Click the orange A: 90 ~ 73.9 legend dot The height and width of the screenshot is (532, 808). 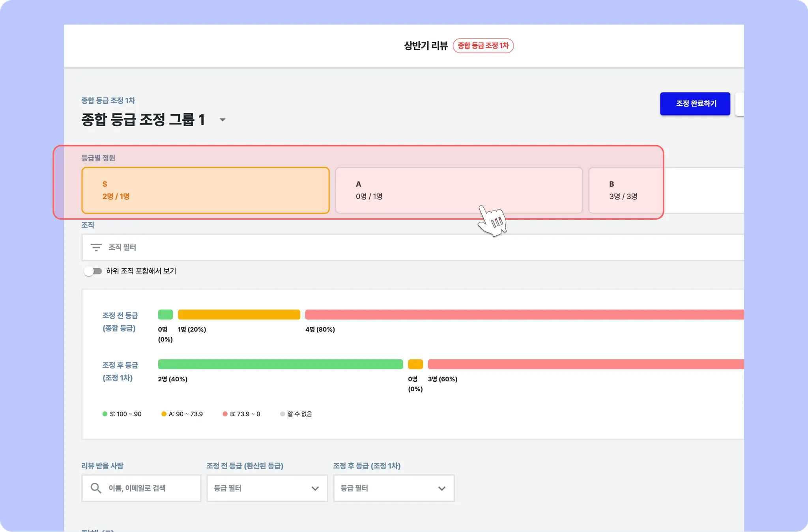click(164, 414)
